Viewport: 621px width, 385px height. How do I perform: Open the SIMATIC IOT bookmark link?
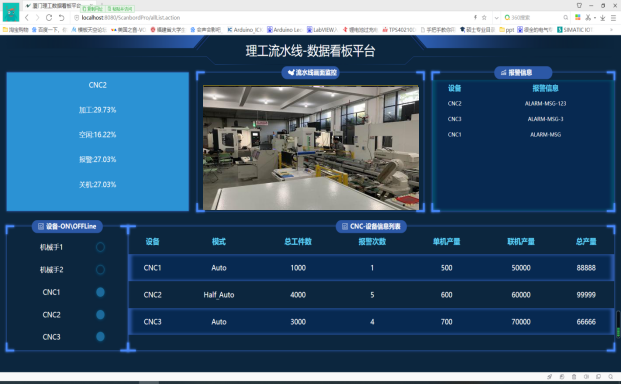(575, 30)
